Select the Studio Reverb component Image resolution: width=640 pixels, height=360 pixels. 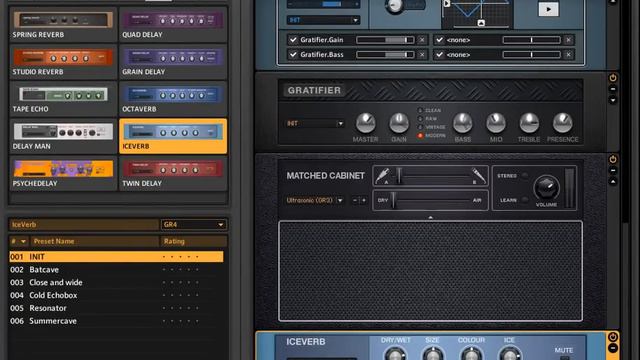click(x=63, y=62)
